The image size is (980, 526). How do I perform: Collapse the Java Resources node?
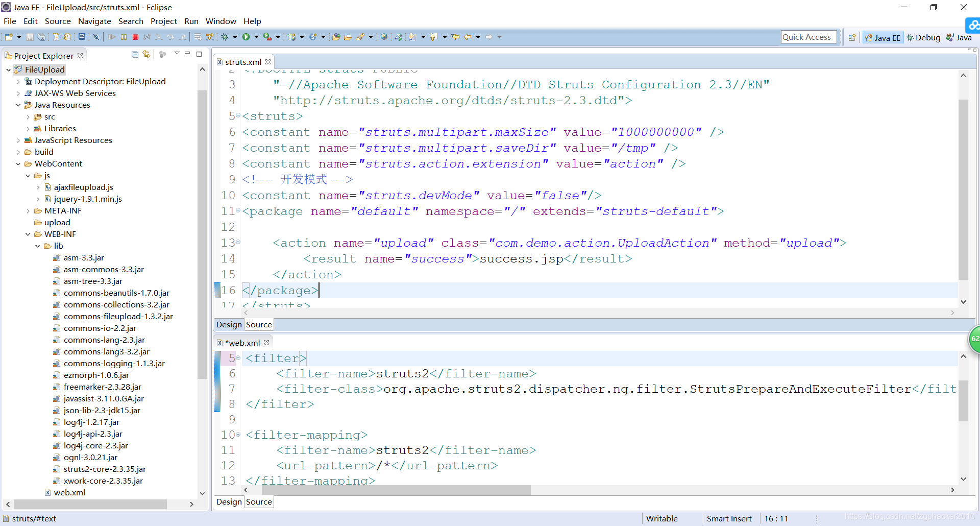point(18,105)
